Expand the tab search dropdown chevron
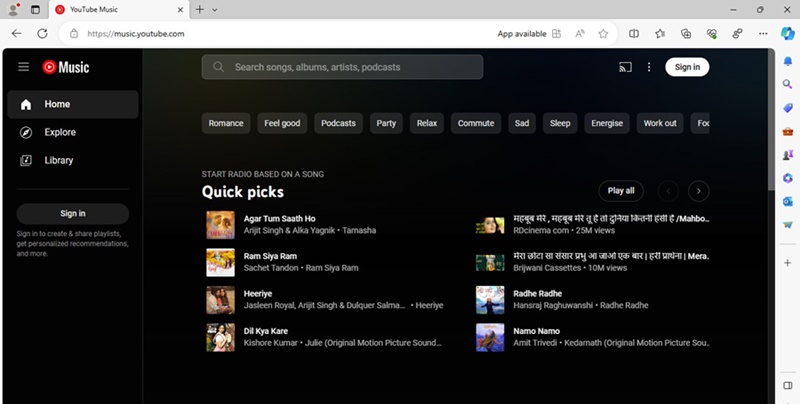Image resolution: width=800 pixels, height=404 pixels. pos(215,9)
